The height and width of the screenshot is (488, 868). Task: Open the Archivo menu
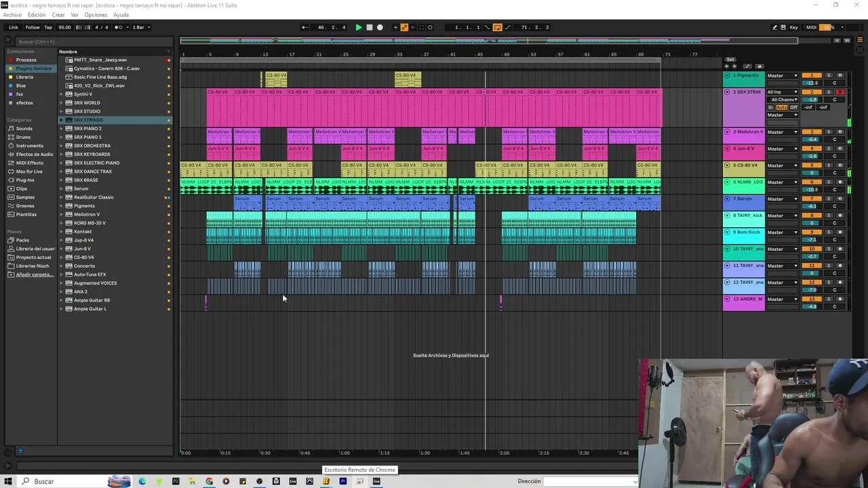[12, 15]
